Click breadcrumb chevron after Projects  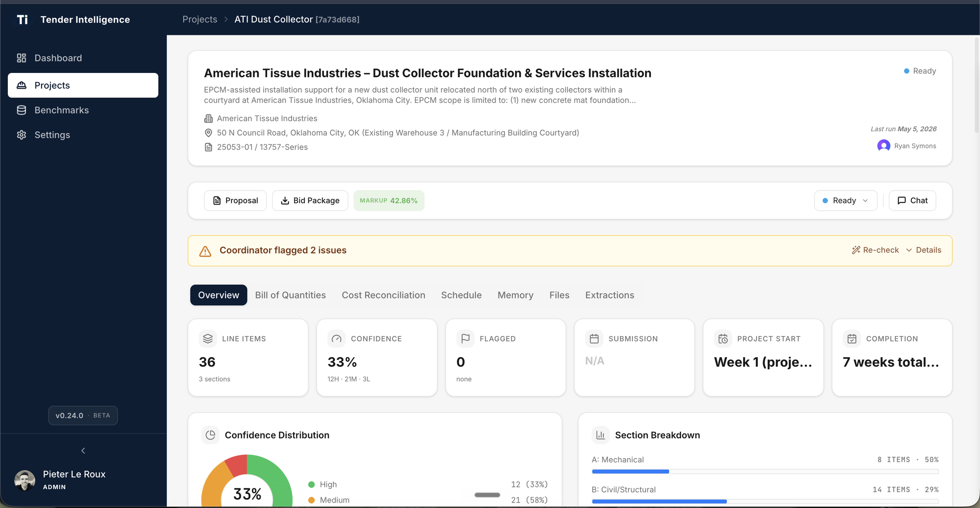point(226,20)
